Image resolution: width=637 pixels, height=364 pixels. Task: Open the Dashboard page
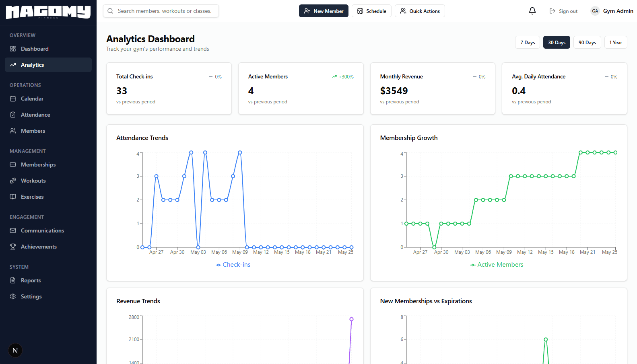click(48, 49)
